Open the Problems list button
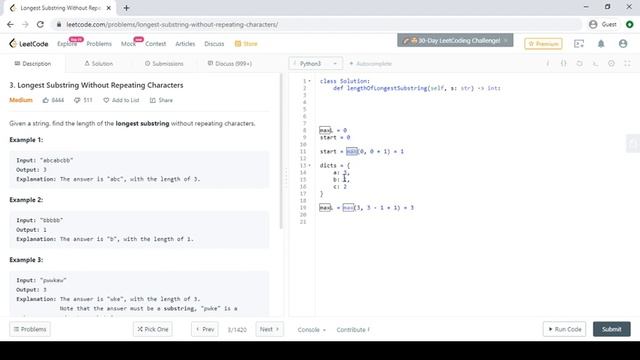The height and width of the screenshot is (360, 640). click(x=30, y=329)
